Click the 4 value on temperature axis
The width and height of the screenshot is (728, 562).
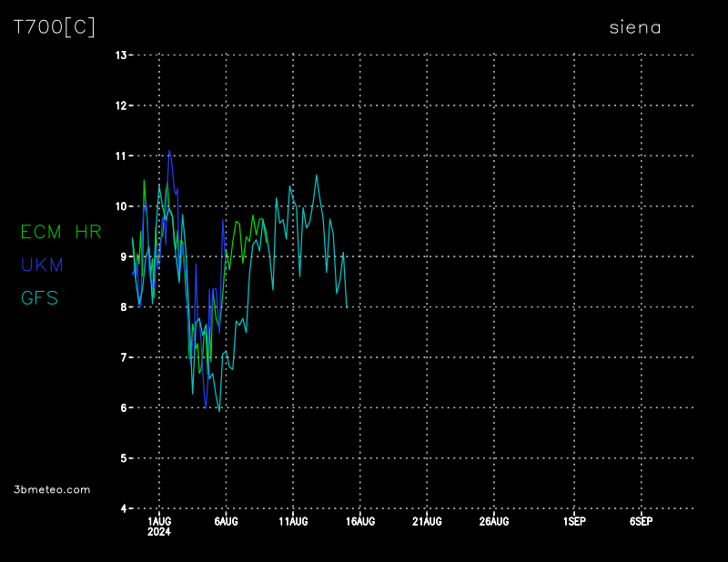pyautogui.click(x=123, y=508)
